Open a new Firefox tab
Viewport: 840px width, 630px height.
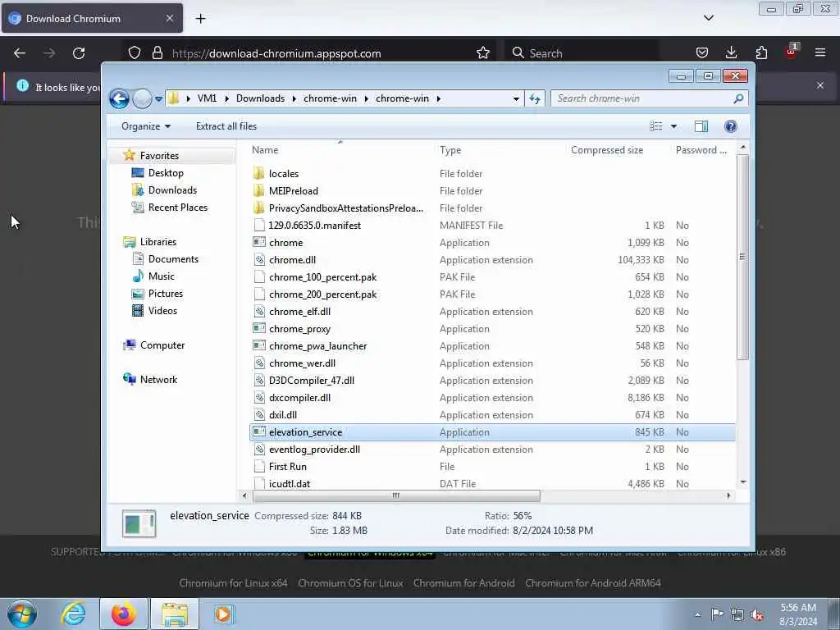pos(200,19)
